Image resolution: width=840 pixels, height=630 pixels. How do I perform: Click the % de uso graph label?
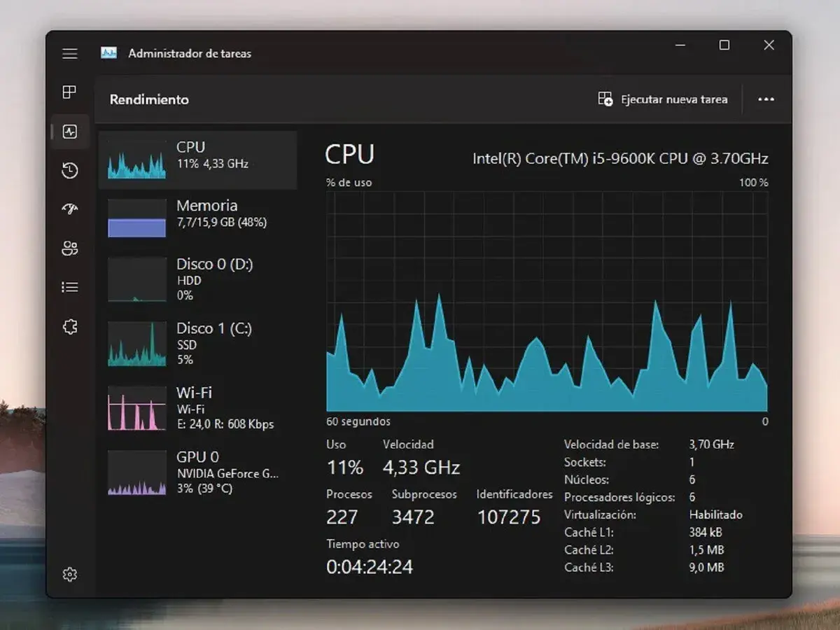point(349,183)
